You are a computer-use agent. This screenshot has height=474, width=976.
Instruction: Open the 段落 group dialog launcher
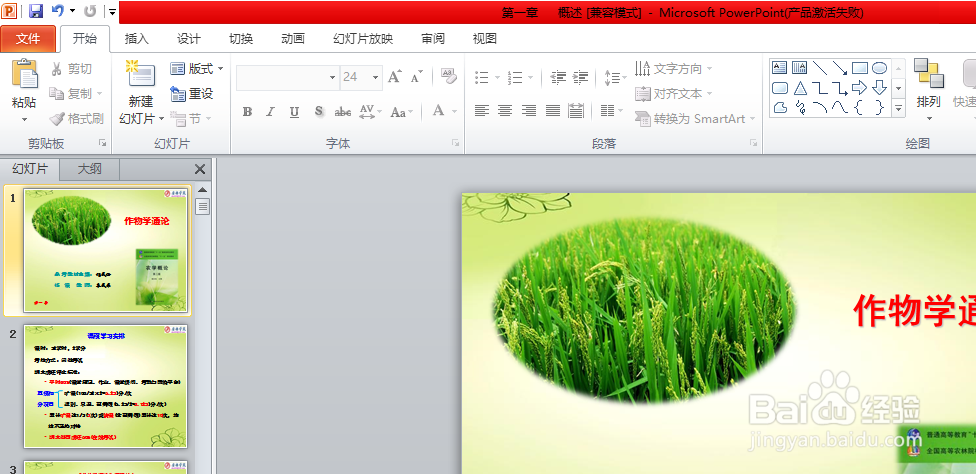pyautogui.click(x=753, y=143)
